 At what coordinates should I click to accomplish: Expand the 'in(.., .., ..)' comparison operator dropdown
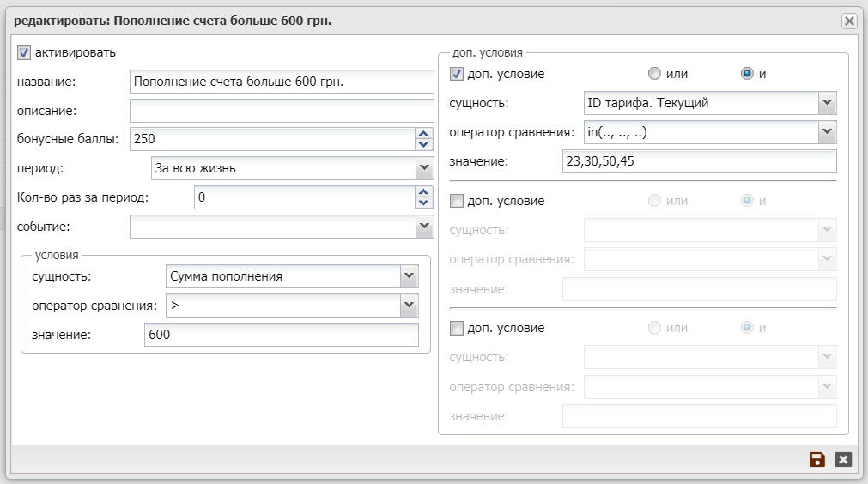pyautogui.click(x=827, y=132)
